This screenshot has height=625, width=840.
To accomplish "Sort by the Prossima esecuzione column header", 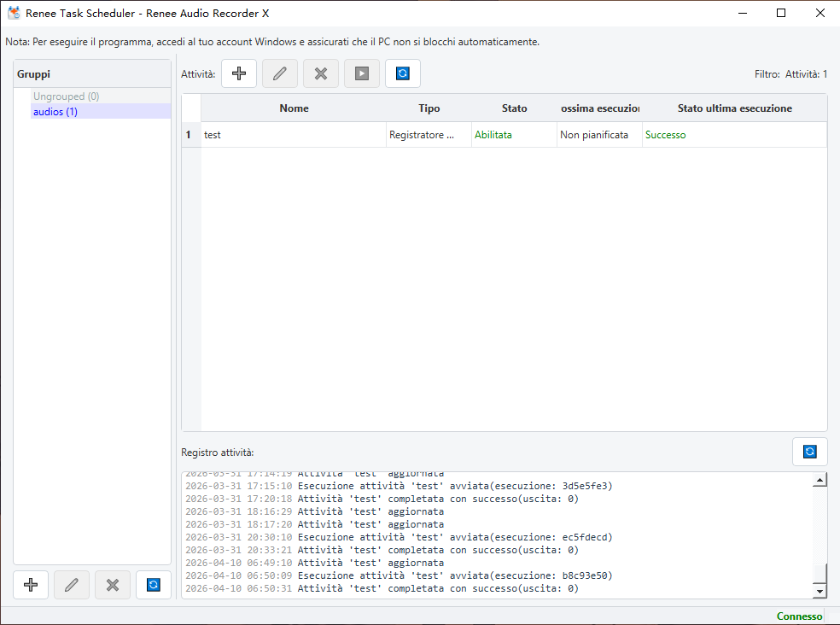I will (599, 108).
